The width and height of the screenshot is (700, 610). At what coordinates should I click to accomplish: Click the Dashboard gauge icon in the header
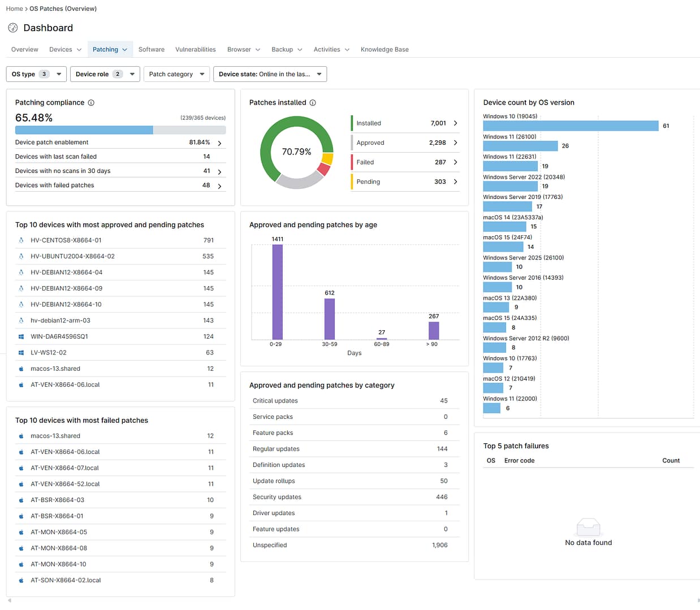[12, 28]
